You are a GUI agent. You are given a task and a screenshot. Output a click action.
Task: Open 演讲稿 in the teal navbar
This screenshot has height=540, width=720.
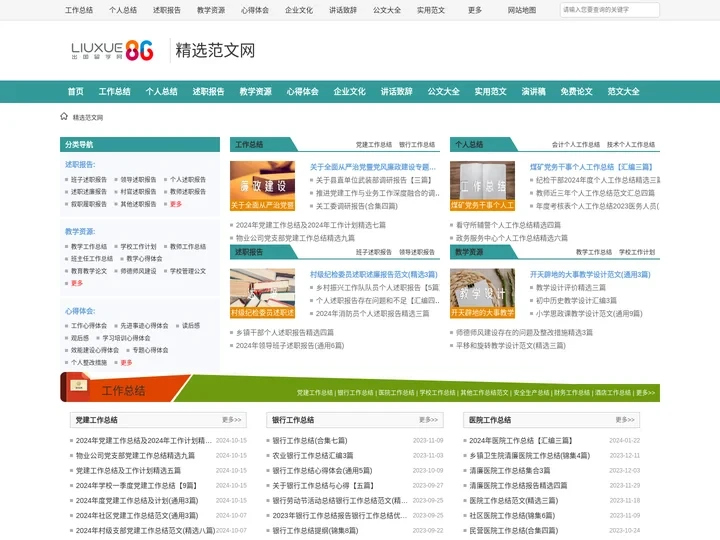pyautogui.click(x=533, y=91)
